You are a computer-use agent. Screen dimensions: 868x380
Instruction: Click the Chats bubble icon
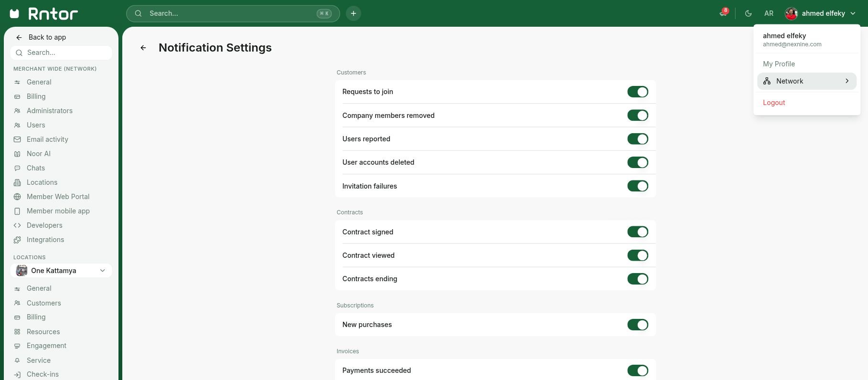(17, 168)
